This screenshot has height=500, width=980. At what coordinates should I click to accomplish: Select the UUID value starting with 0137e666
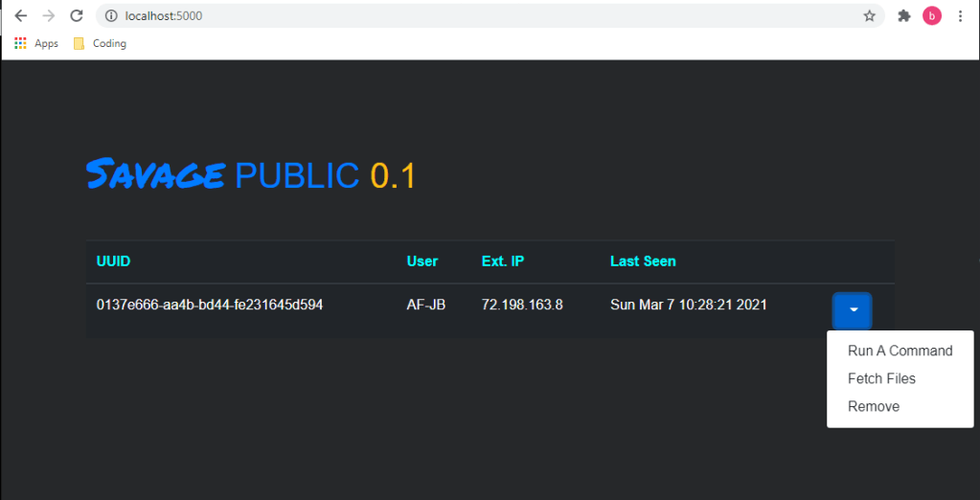pos(210,305)
